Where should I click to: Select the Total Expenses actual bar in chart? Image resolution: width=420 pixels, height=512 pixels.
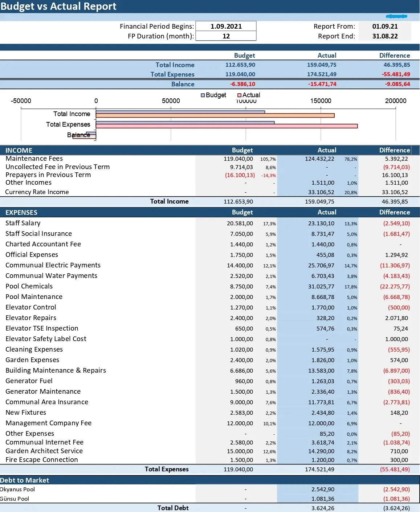[227, 126]
